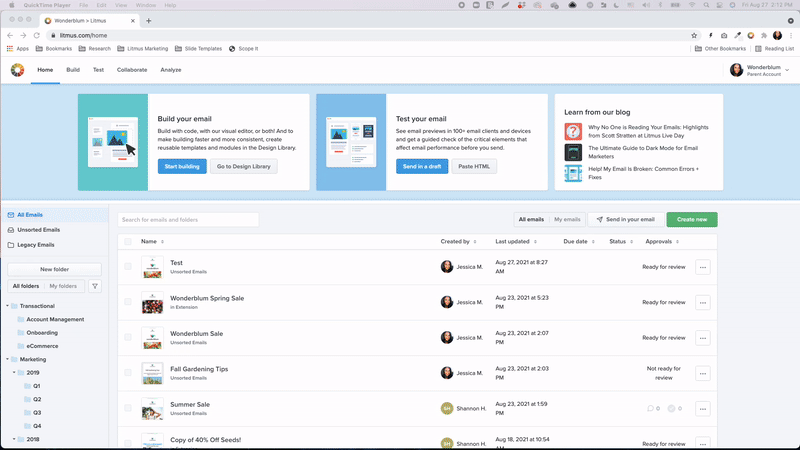This screenshot has width=800, height=450.
Task: Click the Litmus logo icon
Action: pyautogui.click(x=17, y=70)
